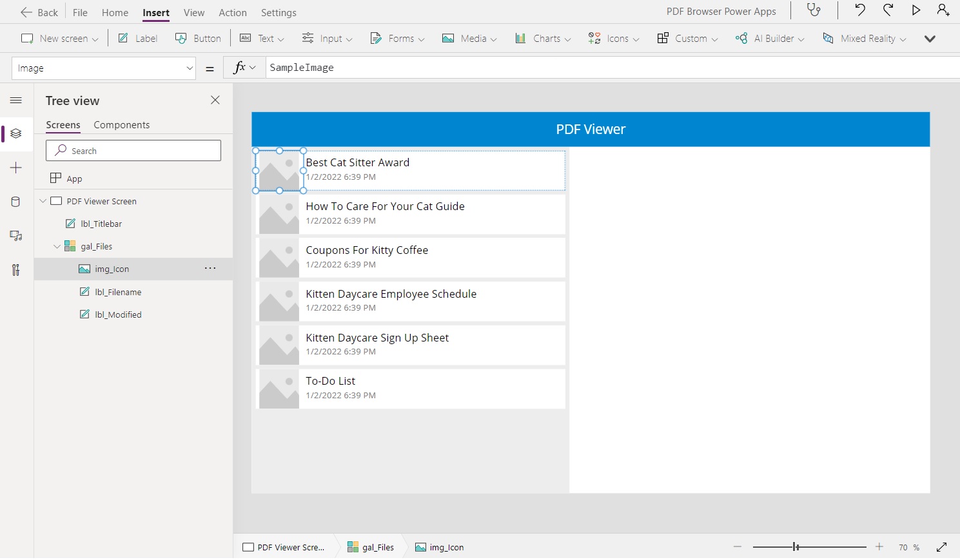Select the Tree view layers icon
Image resolution: width=960 pixels, height=560 pixels.
[15, 134]
